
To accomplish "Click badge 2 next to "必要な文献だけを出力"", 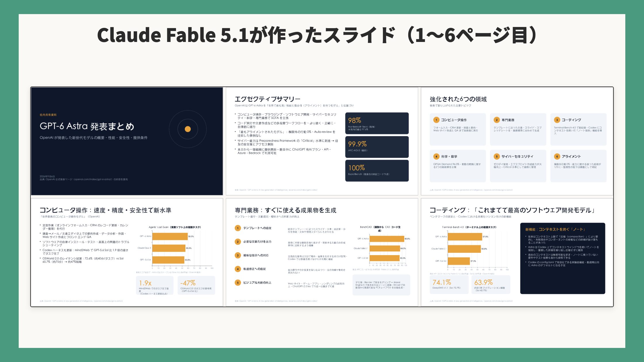I will 238,242.
